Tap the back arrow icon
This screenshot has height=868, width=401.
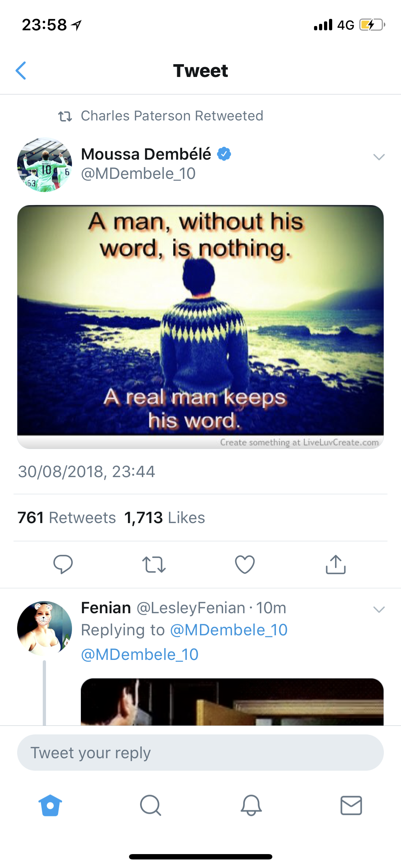click(21, 71)
